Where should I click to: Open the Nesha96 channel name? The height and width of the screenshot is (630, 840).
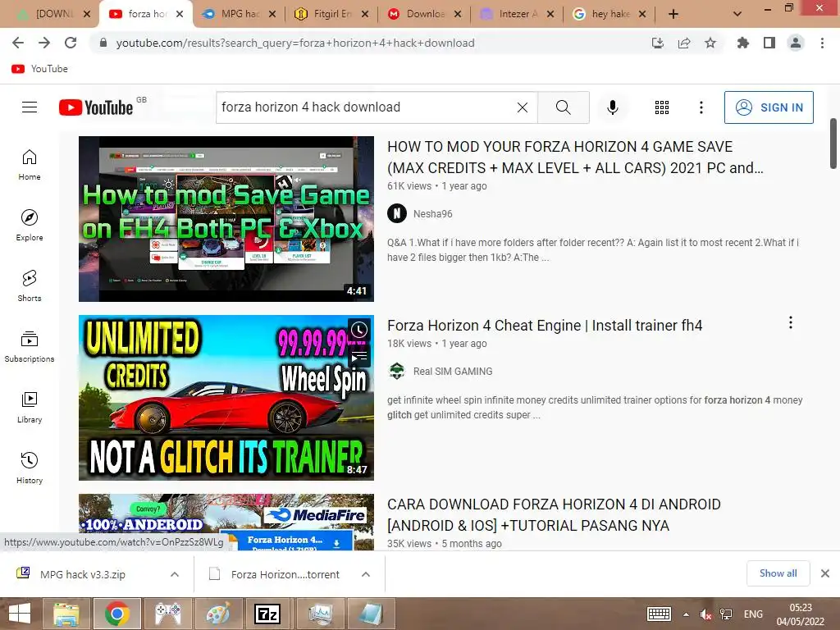[433, 214]
